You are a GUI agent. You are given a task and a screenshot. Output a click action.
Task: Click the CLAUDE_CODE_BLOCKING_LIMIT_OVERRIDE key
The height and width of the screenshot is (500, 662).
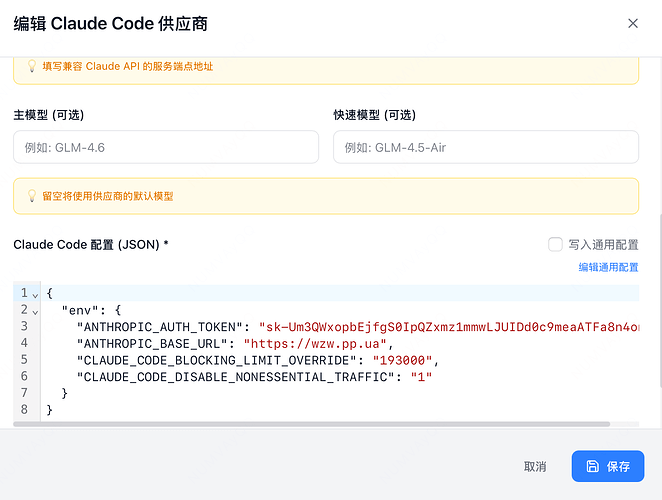coord(217,360)
